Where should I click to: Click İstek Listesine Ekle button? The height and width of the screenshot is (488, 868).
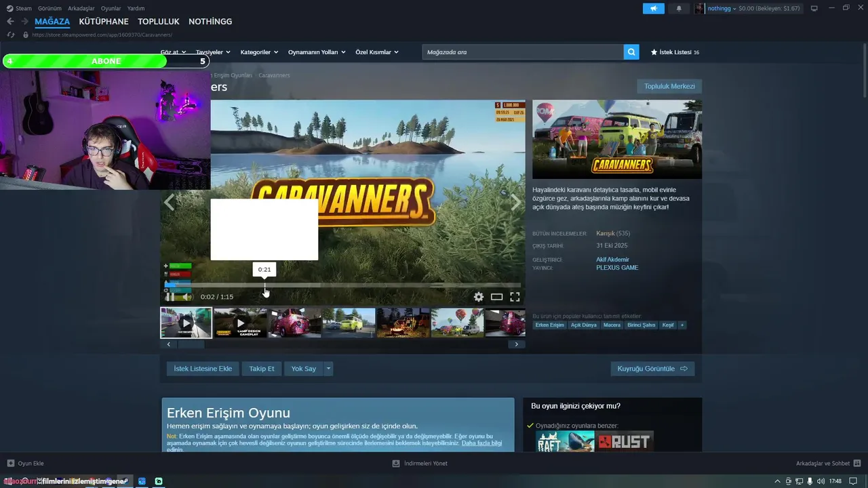click(203, 369)
